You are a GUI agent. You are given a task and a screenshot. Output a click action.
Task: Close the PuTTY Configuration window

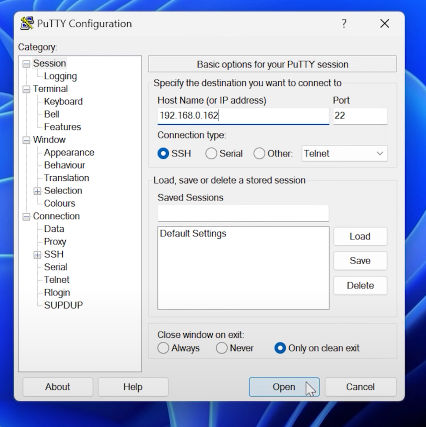(385, 23)
